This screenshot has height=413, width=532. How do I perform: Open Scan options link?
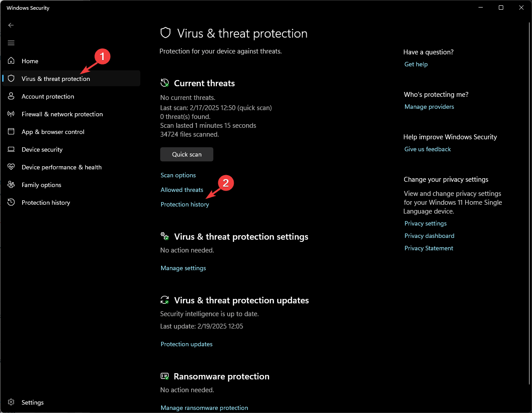[x=178, y=175]
